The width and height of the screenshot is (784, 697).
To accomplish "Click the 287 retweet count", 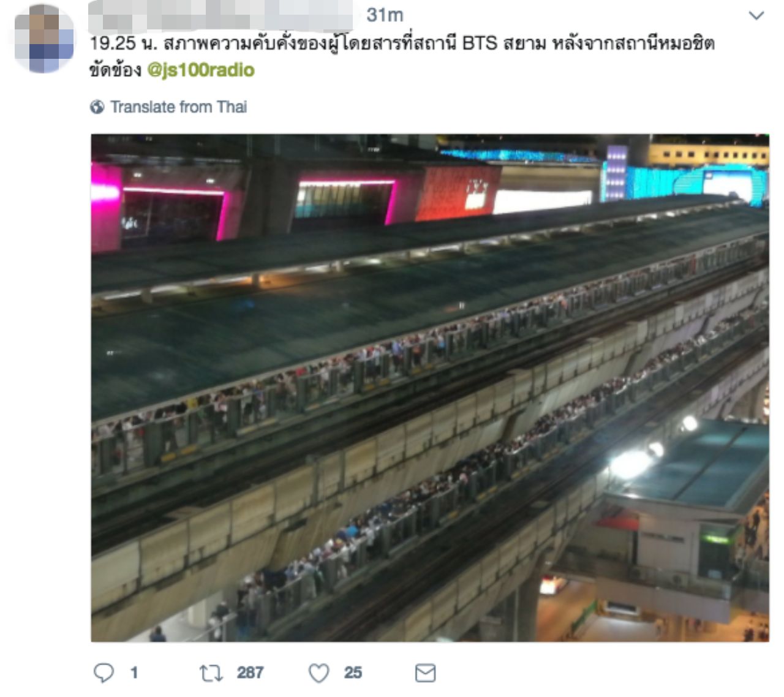I will coord(250,673).
